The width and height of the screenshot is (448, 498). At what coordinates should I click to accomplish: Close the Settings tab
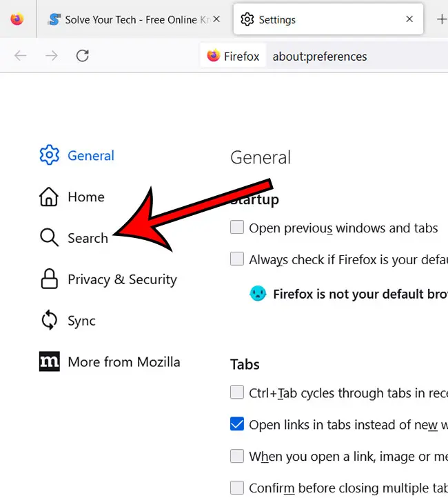tap(409, 19)
